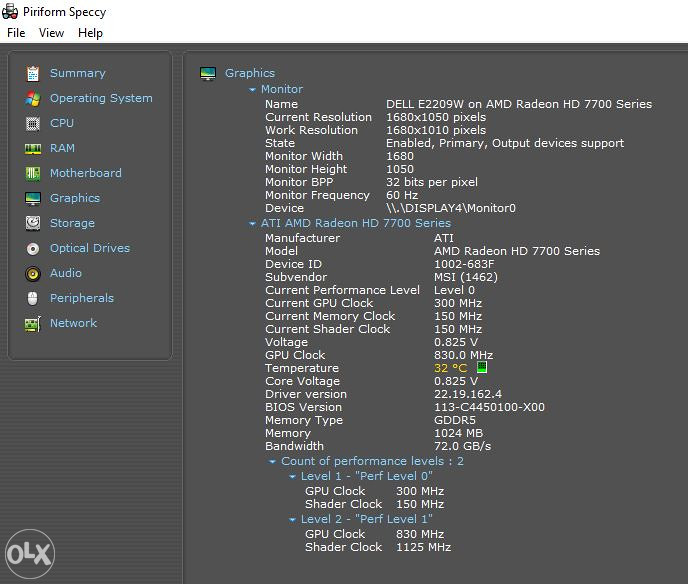Screen dimensions: 688x584
Task: Click the \\.\DISPLAY4\Monitor0 device value
Action: click(x=451, y=208)
